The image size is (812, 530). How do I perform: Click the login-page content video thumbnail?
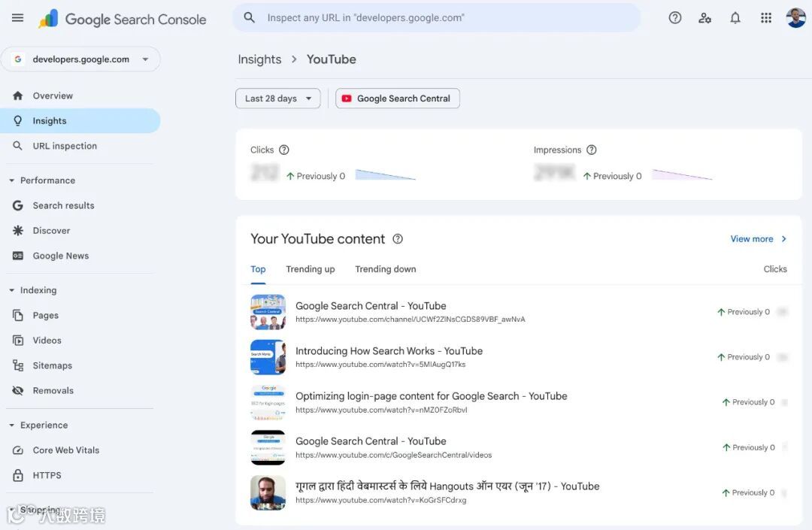pyautogui.click(x=268, y=402)
